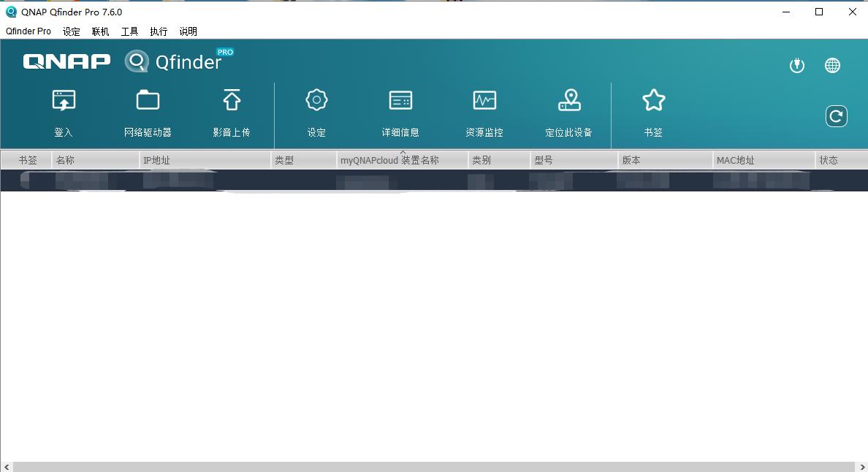Sort devices by IP地址 column
Image resolution: width=868 pixels, height=472 pixels.
pyautogui.click(x=157, y=159)
